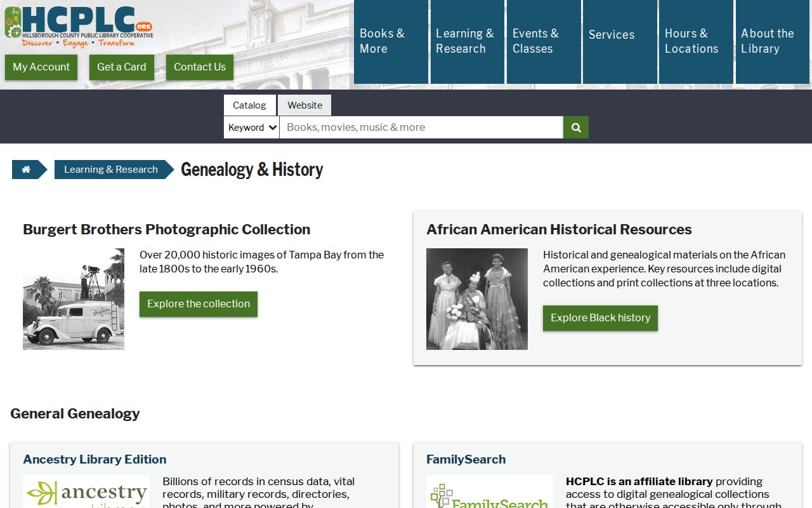This screenshot has height=508, width=812.
Task: Click Explore the collection button
Action: pyautogui.click(x=199, y=304)
